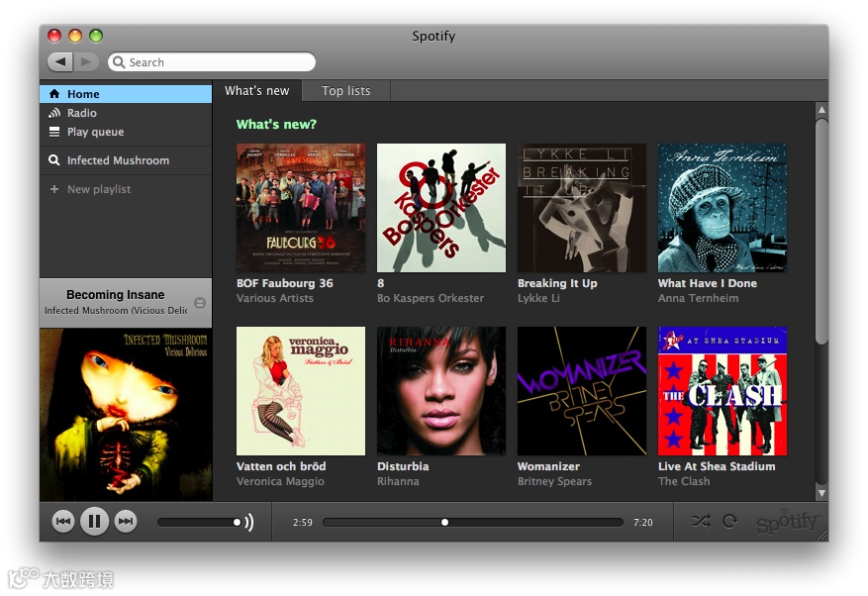Click the green zoom window button

coord(96,36)
